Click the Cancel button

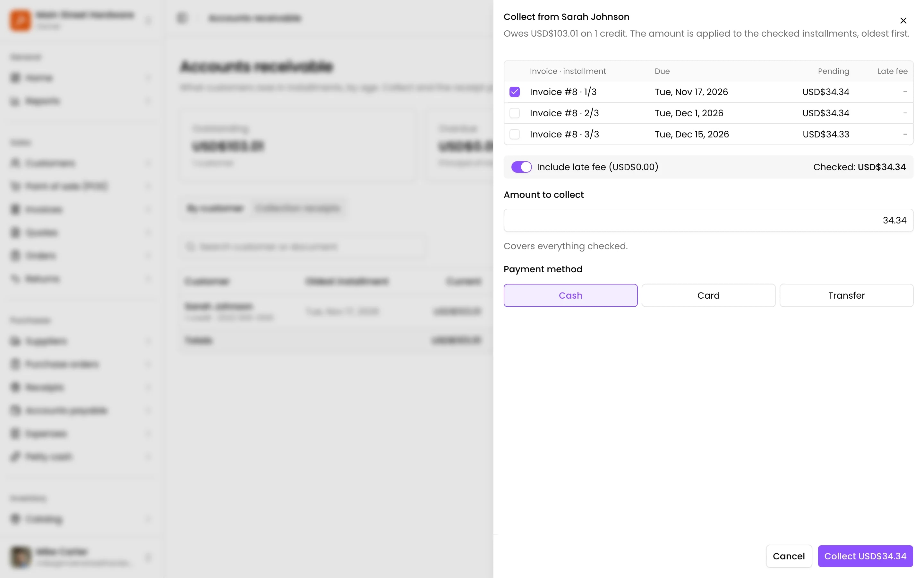[x=789, y=556]
